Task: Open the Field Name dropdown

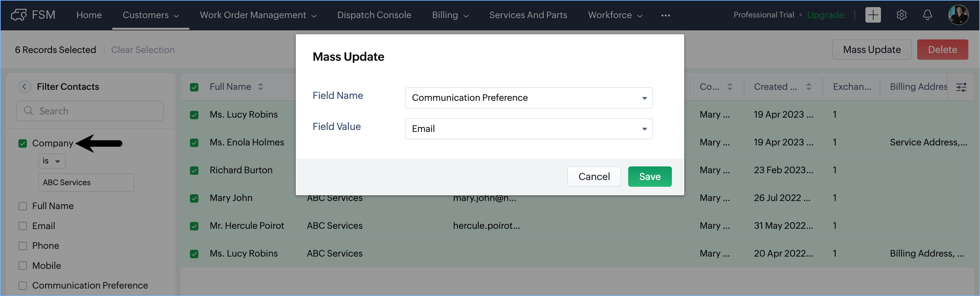Action: click(x=529, y=98)
